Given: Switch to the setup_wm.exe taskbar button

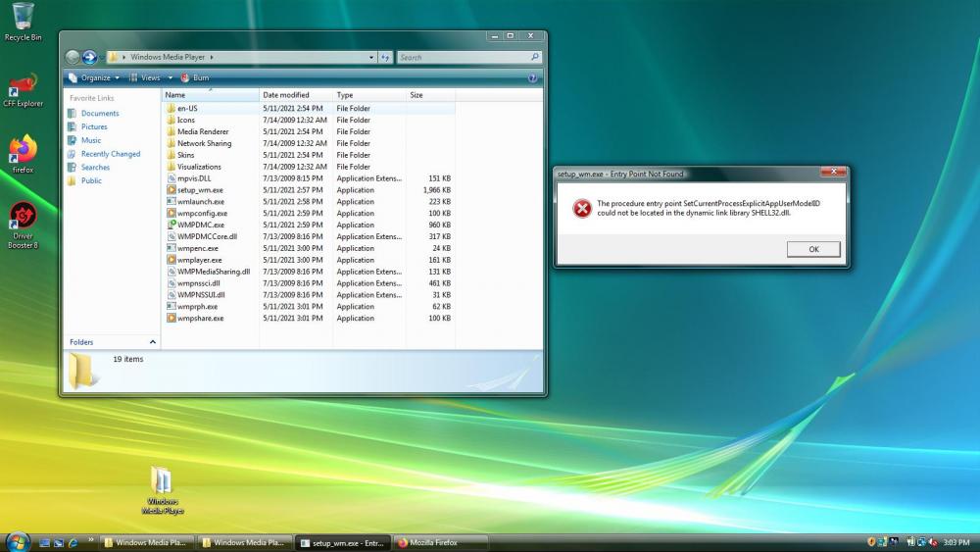Looking at the screenshot, I should pos(342,542).
